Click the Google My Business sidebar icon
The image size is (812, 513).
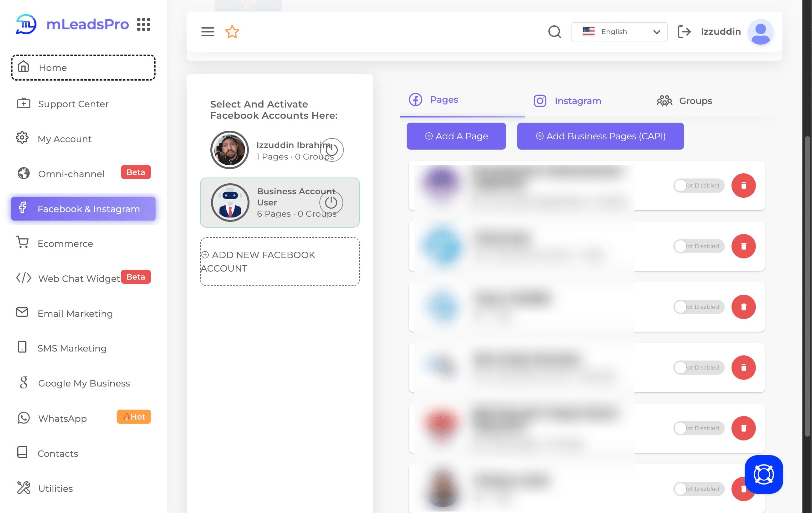click(x=22, y=383)
